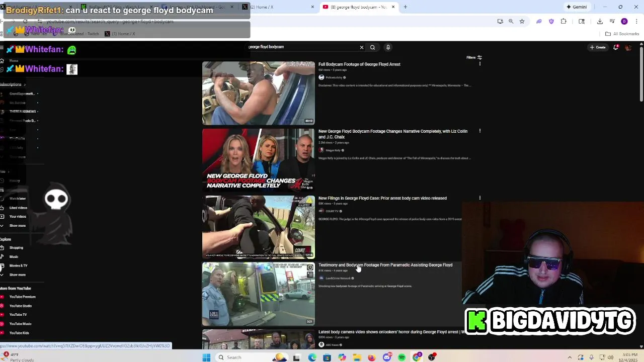This screenshot has height=362, width=644.
Task: Show hidden system tray icons chevron
Action: tap(570, 357)
